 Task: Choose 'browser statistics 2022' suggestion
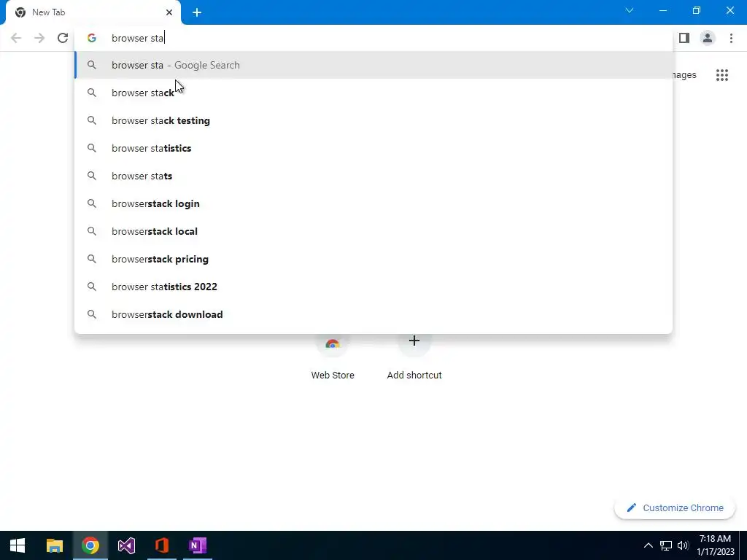(374, 287)
